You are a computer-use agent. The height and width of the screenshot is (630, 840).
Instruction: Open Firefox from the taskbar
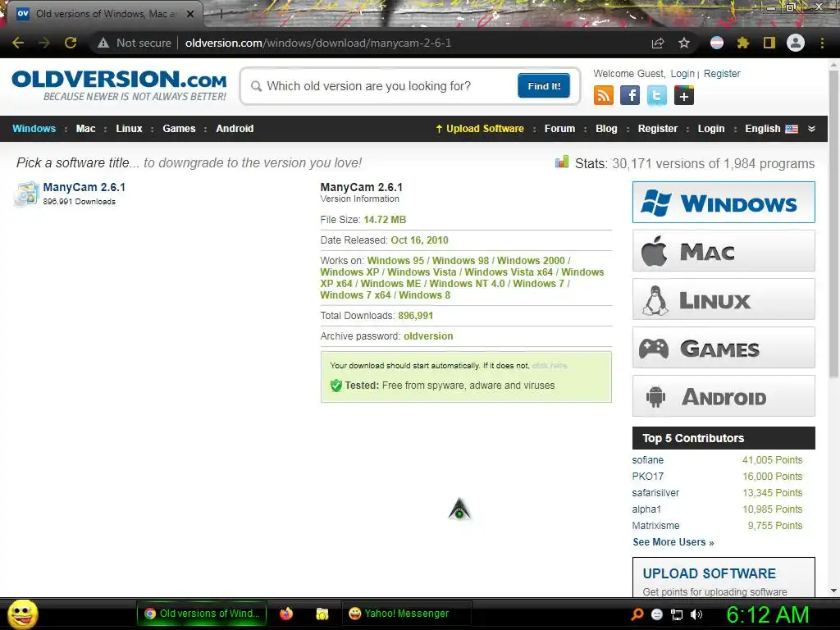(286, 614)
